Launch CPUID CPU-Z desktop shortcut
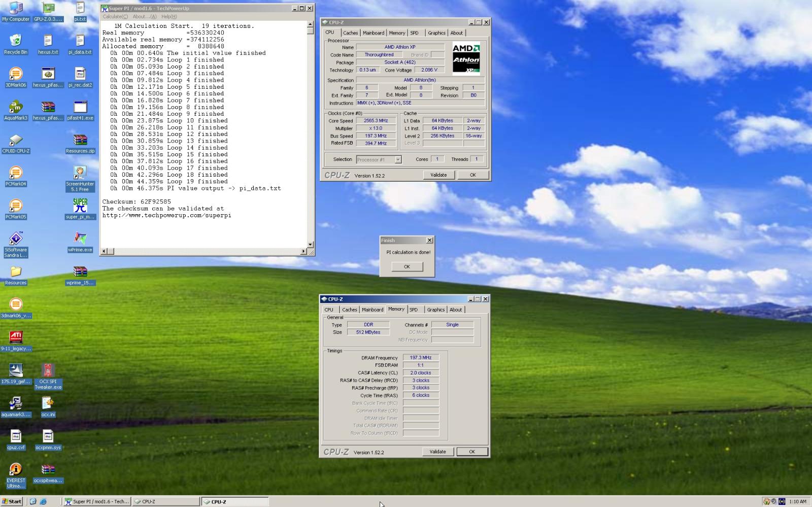Screen dimensions: 812x507 pyautogui.click(x=16, y=143)
